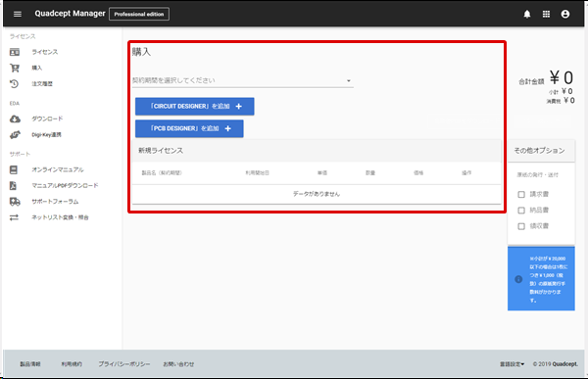Click the オンラインマニュアル book icon
Viewport: 588px width, 379px height.
pyautogui.click(x=14, y=169)
